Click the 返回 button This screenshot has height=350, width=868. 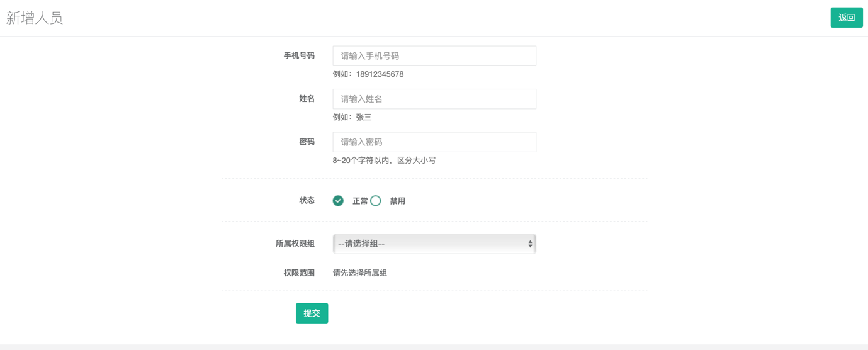[x=847, y=18]
